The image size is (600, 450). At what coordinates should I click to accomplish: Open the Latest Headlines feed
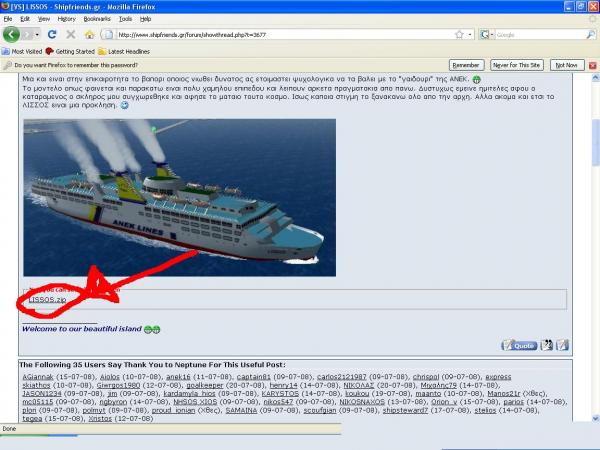[x=124, y=51]
